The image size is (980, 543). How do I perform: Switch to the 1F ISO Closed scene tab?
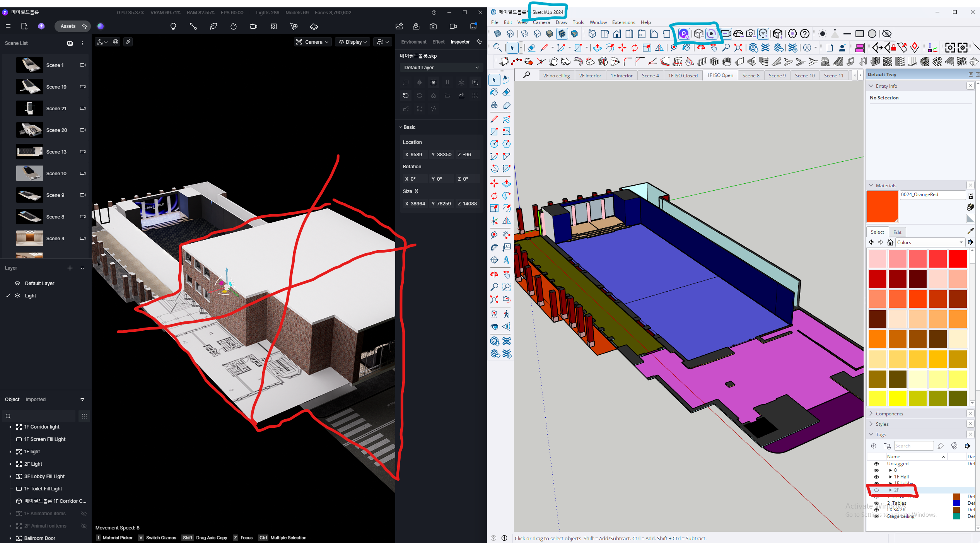[x=683, y=75]
